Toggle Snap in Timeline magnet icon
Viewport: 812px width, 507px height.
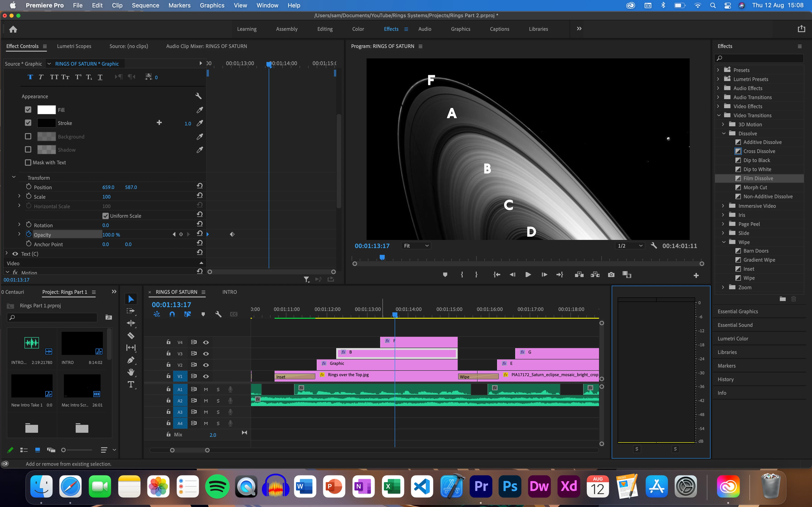click(x=172, y=314)
